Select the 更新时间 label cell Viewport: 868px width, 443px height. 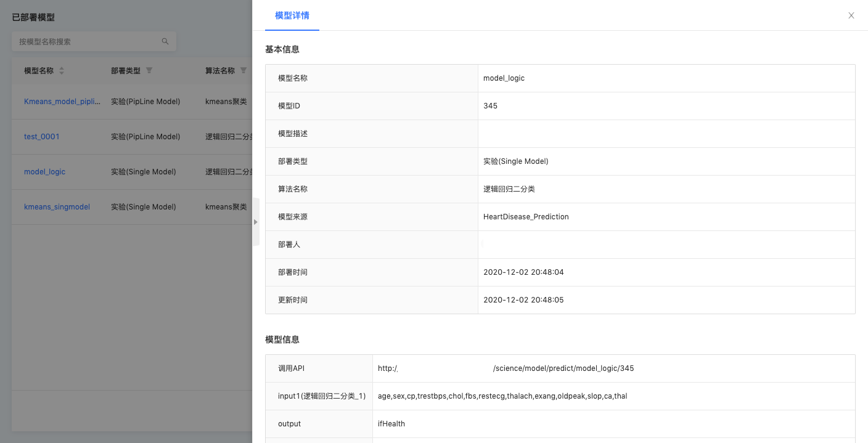coord(372,300)
